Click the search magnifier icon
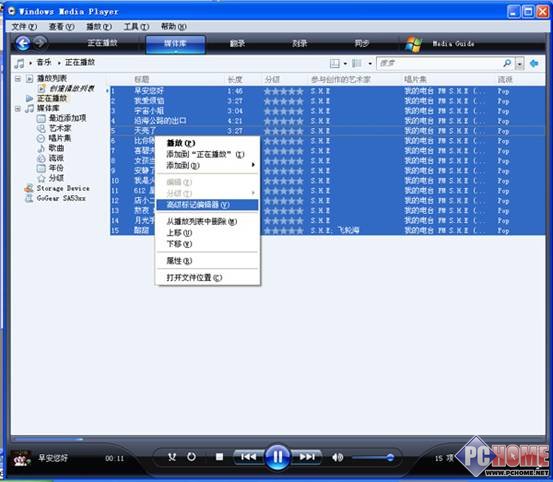The height and width of the screenshot is (482, 553). [x=507, y=63]
